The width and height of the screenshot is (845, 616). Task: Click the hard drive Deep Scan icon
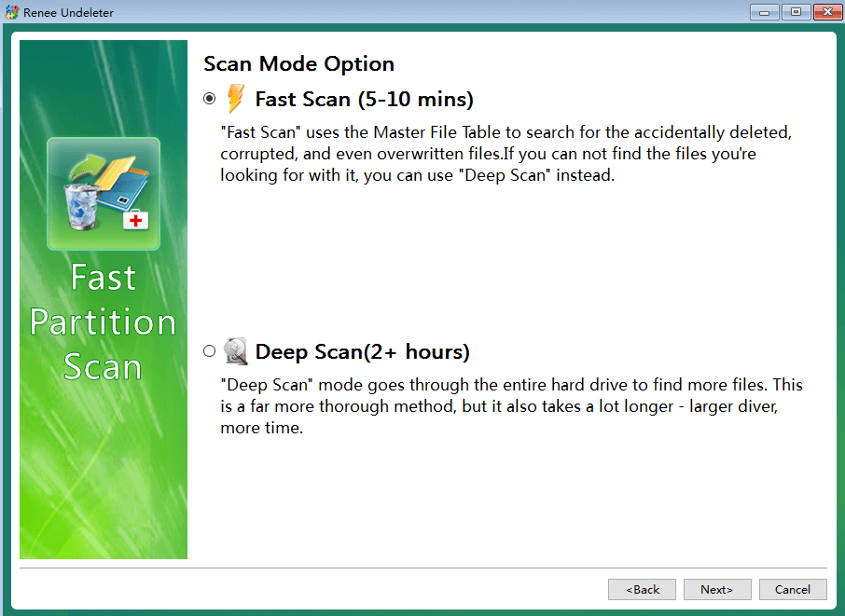coord(236,351)
